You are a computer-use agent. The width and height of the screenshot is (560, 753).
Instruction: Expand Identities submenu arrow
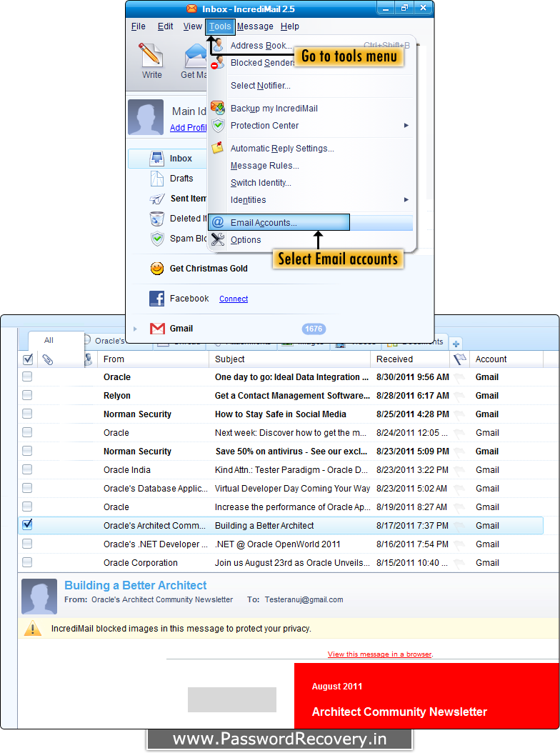406,200
